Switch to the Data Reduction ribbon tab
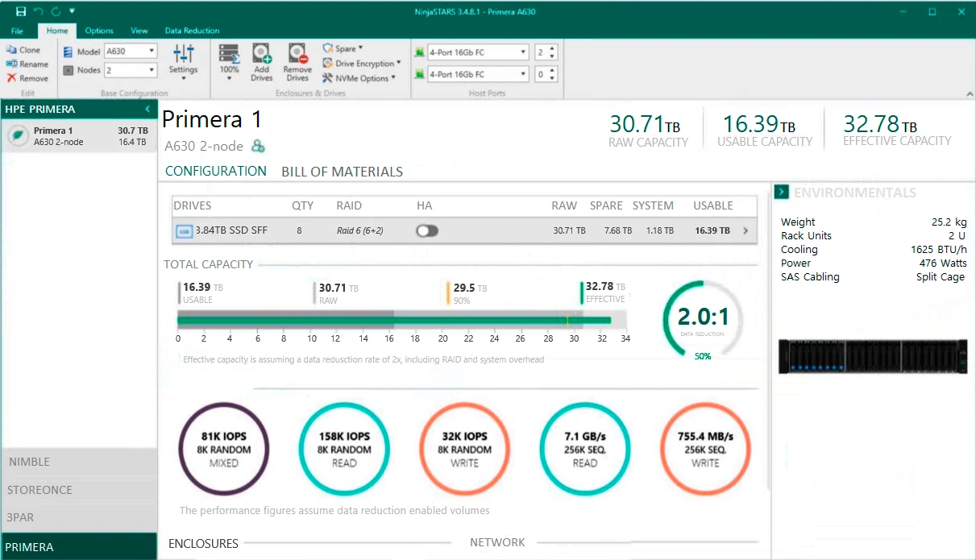This screenshot has width=976, height=560. pos(192,31)
